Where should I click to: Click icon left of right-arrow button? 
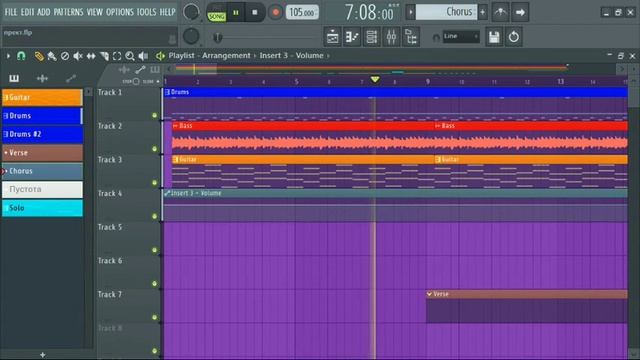coord(500,12)
